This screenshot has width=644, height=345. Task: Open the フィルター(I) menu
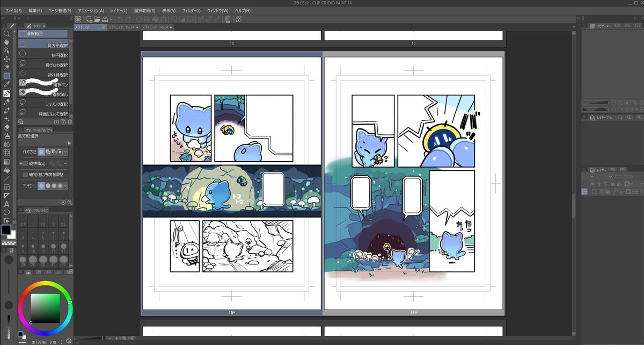pyautogui.click(x=191, y=11)
